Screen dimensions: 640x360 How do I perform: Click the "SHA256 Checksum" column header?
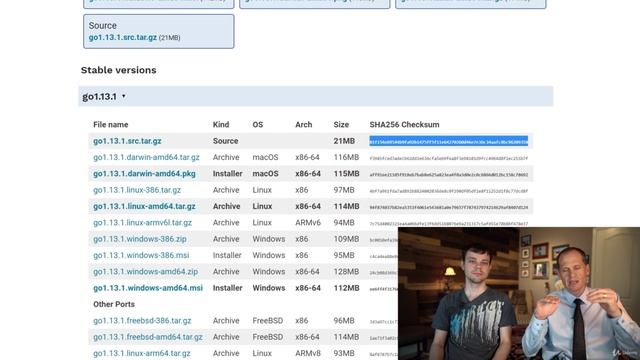[404, 124]
